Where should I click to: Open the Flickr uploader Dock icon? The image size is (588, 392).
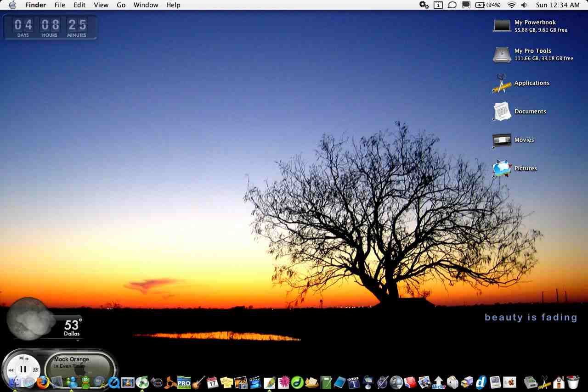point(439,382)
